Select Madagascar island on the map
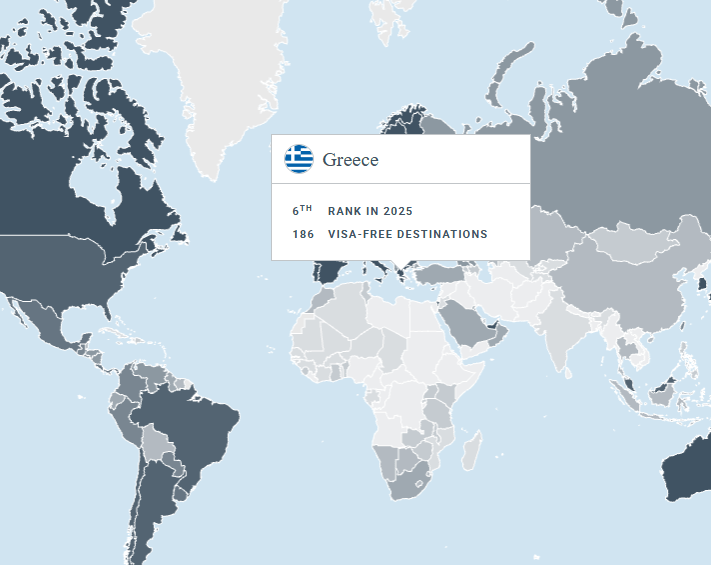Image resolution: width=711 pixels, height=565 pixels. click(x=470, y=448)
